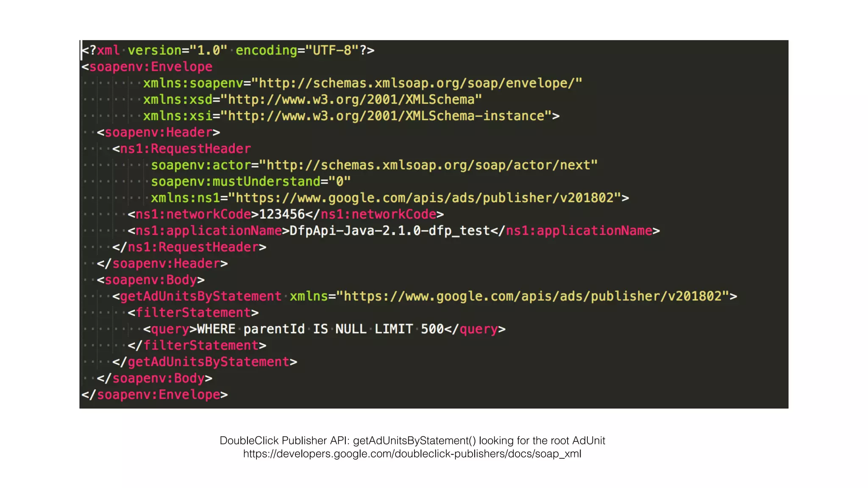Select the xmlns:xsi XMLSchema-instance line

[351, 116]
